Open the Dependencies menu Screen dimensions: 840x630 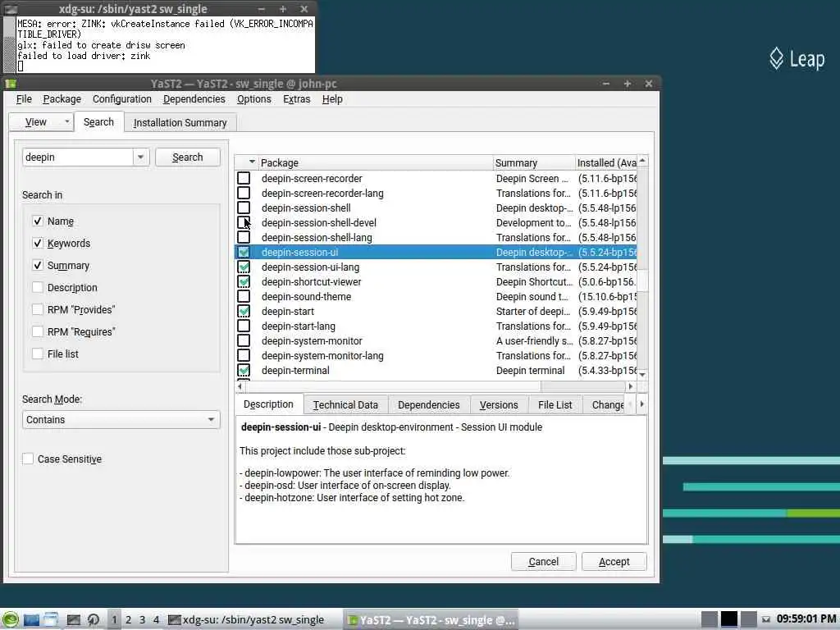click(194, 99)
